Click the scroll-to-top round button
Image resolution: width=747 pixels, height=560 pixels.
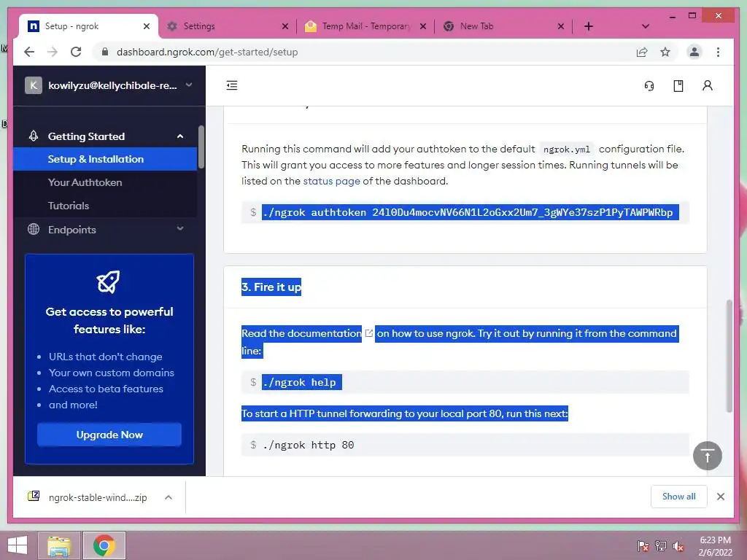707,456
